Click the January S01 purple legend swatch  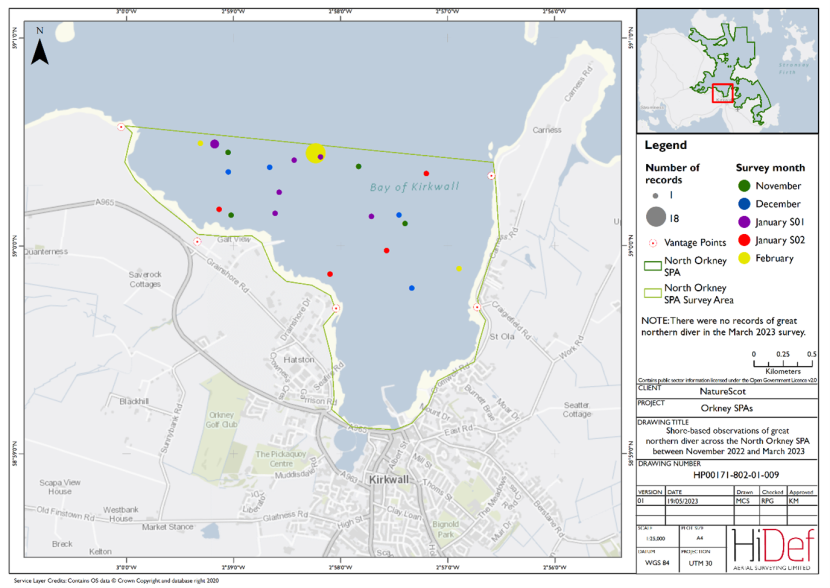(x=744, y=222)
